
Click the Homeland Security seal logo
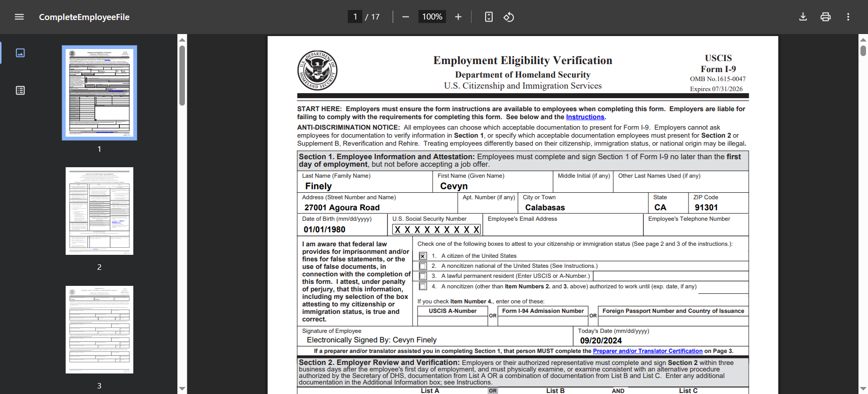[317, 70]
